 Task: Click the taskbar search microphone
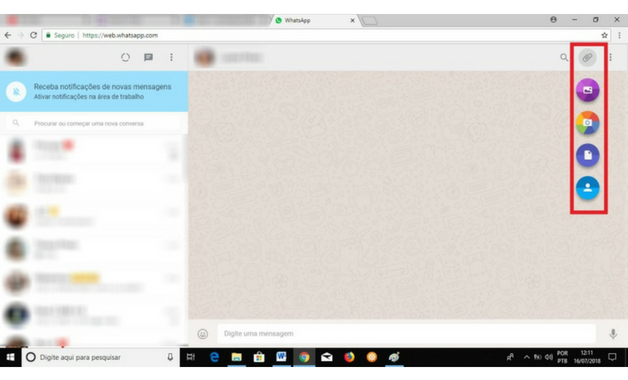point(170,357)
